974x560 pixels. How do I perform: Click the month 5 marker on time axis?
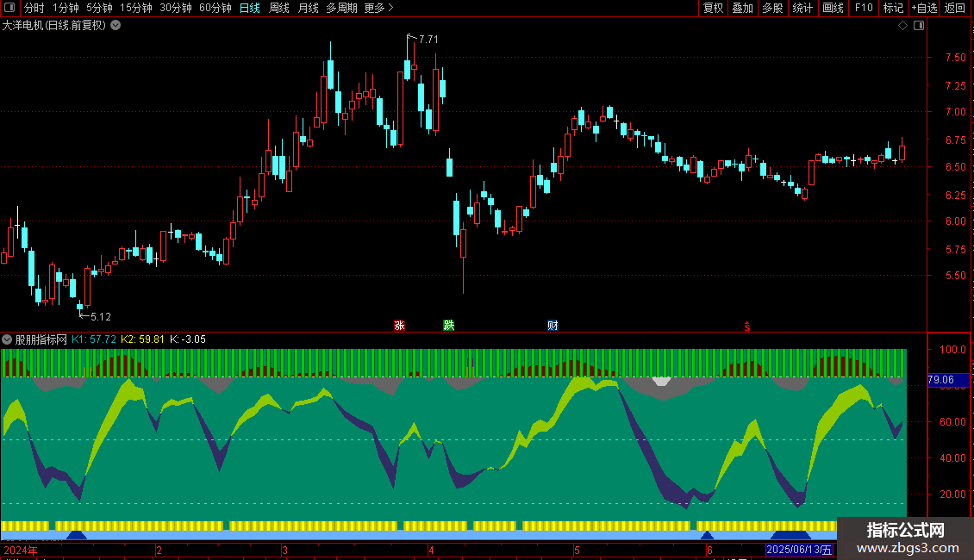pyautogui.click(x=577, y=551)
